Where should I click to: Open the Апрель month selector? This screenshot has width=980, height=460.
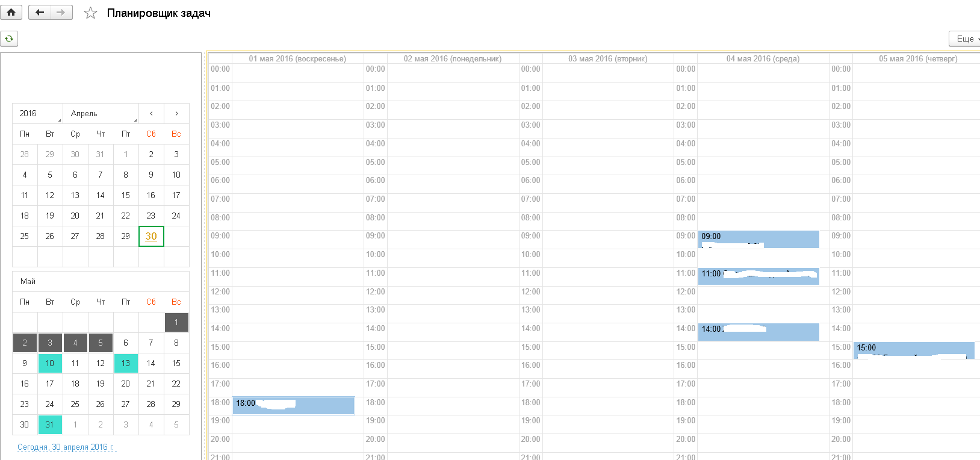click(x=101, y=113)
